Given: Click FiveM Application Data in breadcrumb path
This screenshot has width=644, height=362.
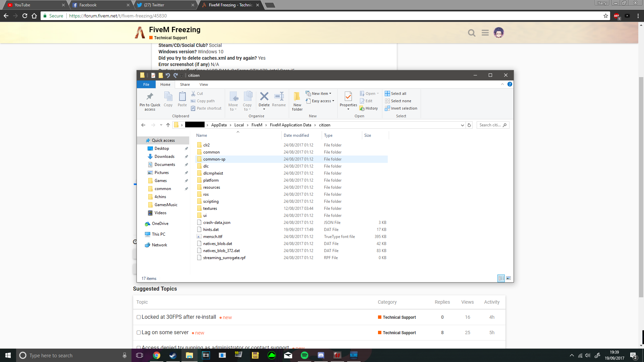Looking at the screenshot, I should click(290, 125).
